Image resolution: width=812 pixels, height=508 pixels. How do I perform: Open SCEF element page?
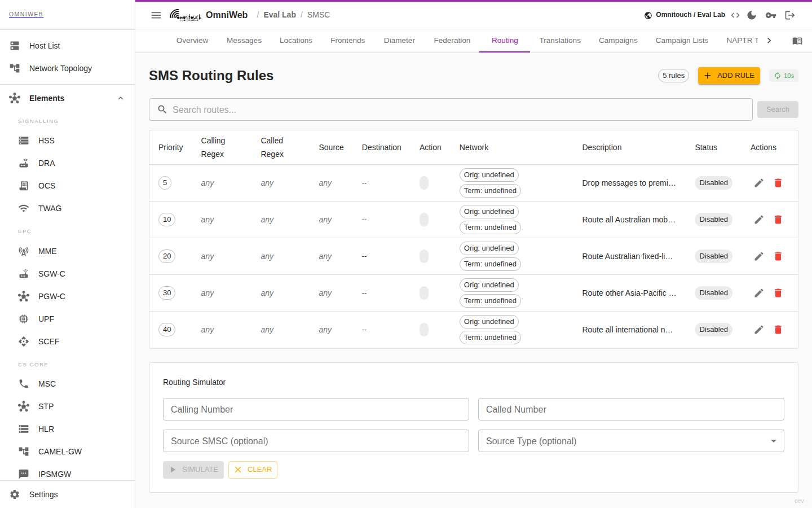coord(67,341)
